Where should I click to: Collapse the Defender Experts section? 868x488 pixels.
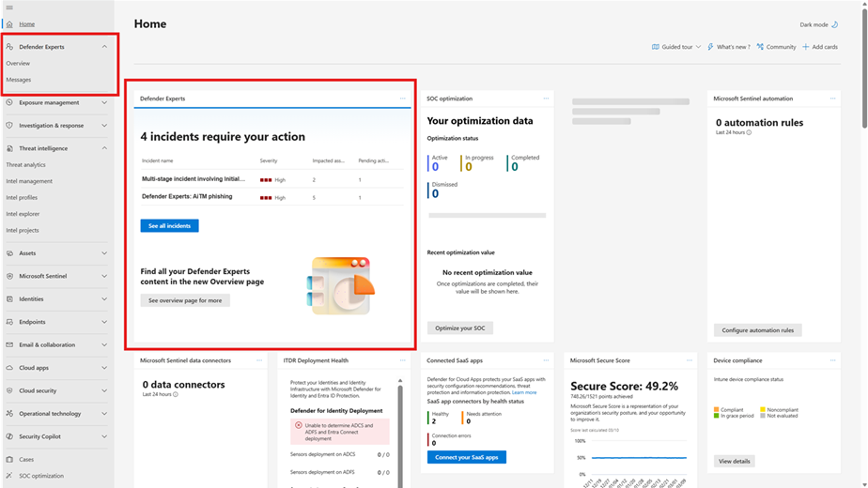[x=104, y=46]
